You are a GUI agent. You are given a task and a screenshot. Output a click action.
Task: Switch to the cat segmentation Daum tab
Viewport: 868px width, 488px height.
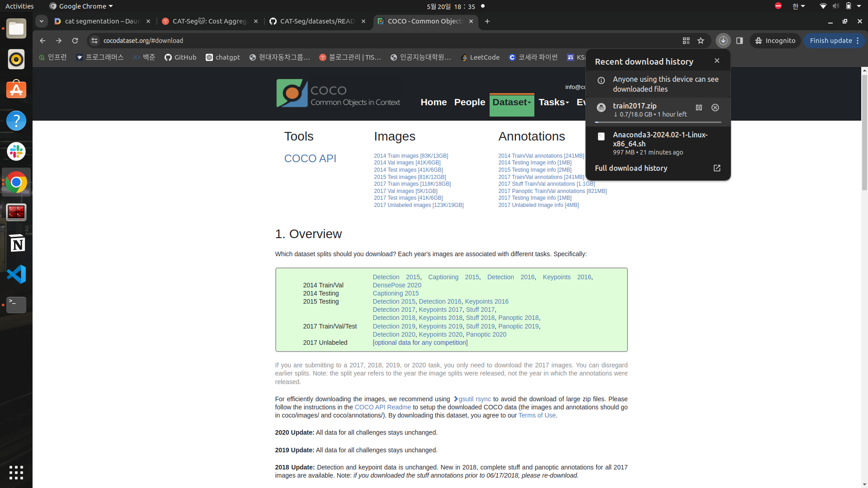pyautogui.click(x=102, y=21)
